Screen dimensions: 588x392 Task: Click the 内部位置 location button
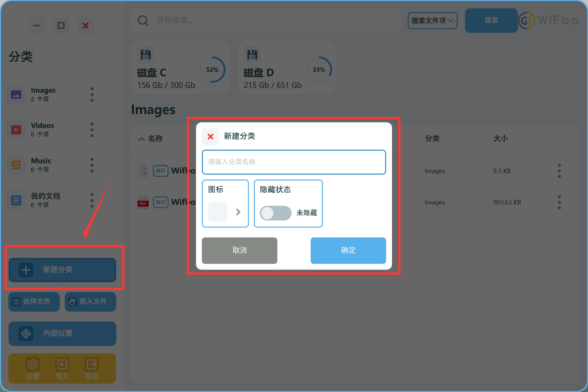(x=62, y=334)
